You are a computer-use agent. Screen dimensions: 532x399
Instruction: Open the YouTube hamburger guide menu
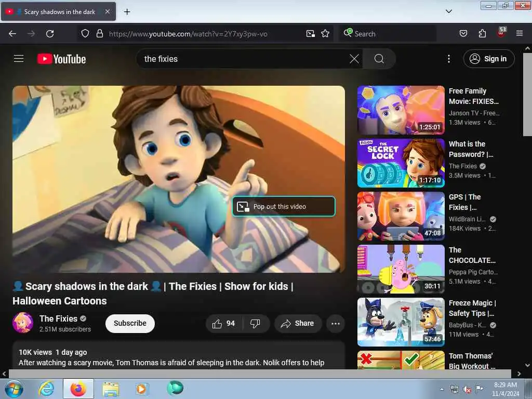click(x=19, y=59)
